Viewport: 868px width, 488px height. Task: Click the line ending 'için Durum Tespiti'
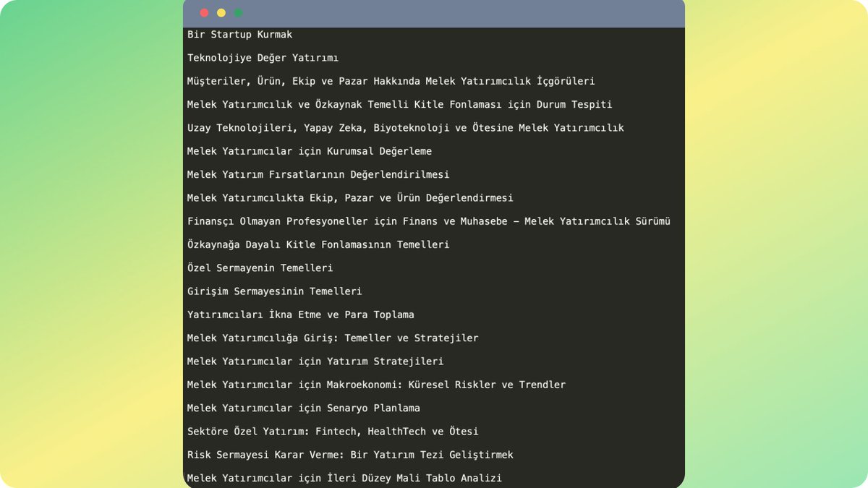tap(399, 104)
